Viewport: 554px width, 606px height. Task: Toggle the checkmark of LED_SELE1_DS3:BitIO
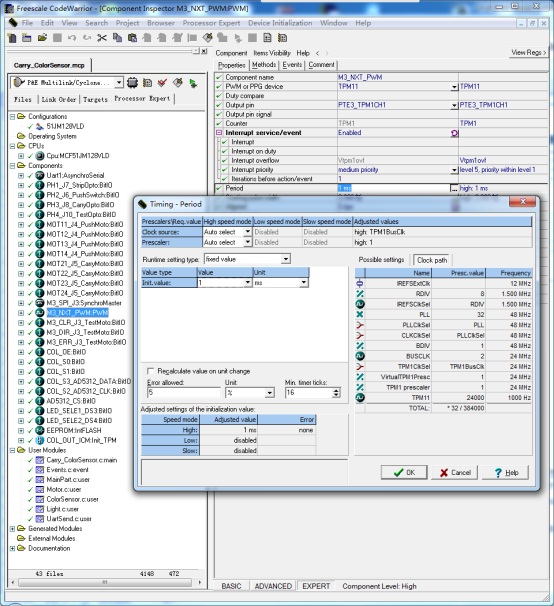[x=30, y=411]
